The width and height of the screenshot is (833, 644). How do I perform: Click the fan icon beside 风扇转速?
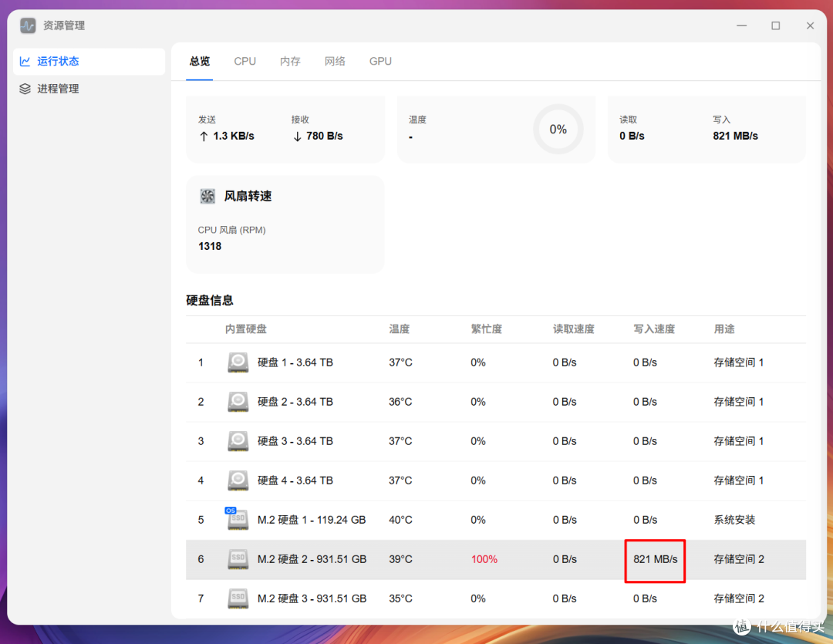(207, 196)
